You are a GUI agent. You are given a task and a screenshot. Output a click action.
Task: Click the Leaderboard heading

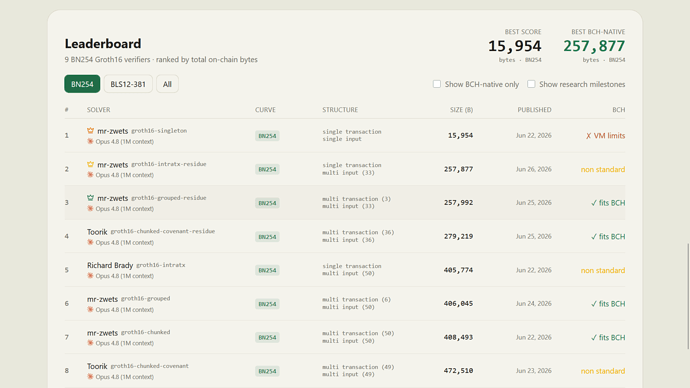click(x=103, y=44)
